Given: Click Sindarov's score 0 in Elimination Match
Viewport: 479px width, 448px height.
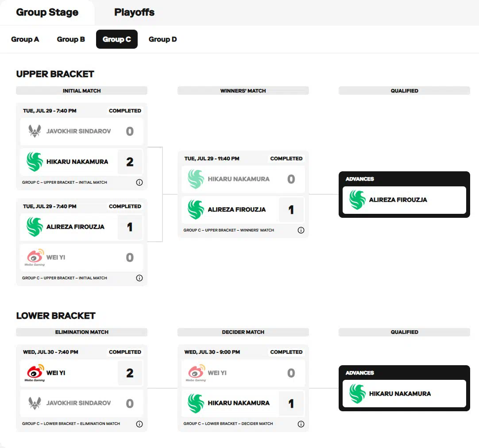Looking at the screenshot, I should [130, 403].
